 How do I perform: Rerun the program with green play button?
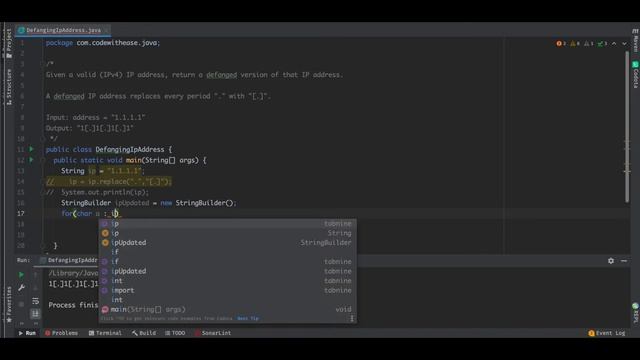(21, 275)
